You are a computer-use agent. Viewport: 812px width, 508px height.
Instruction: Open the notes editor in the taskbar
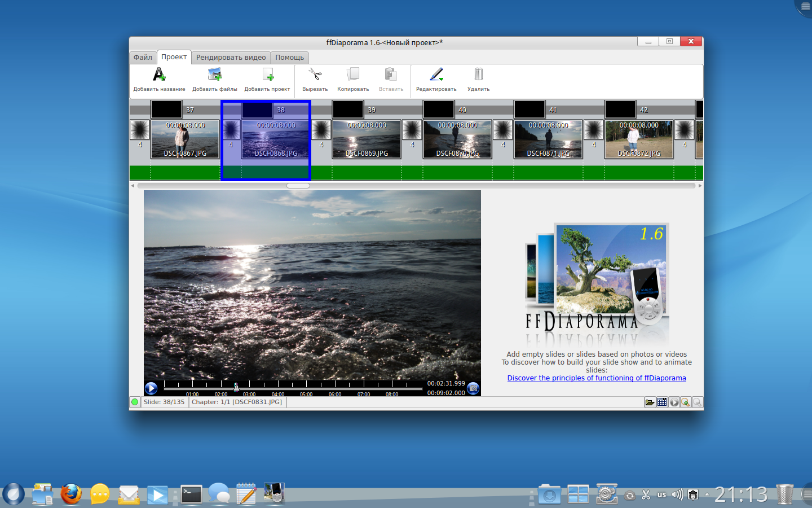pos(246,494)
